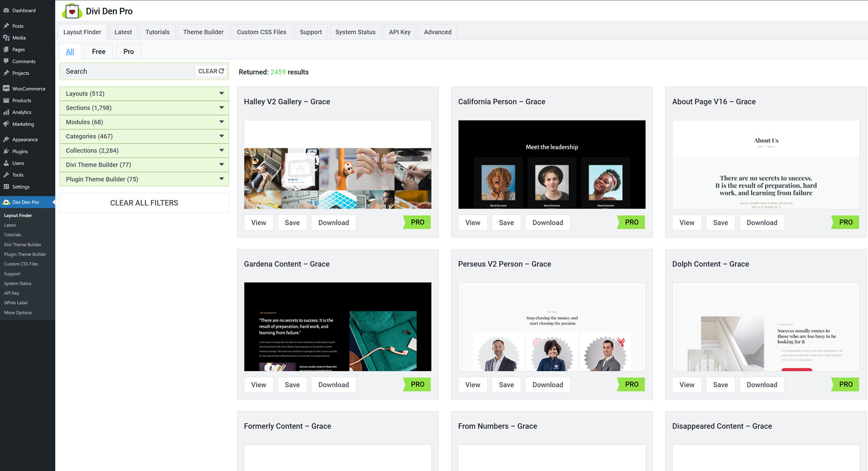Screen dimensions: 868x471
Task: Click CLEAR ALL FILTERS button
Action: click(x=144, y=203)
